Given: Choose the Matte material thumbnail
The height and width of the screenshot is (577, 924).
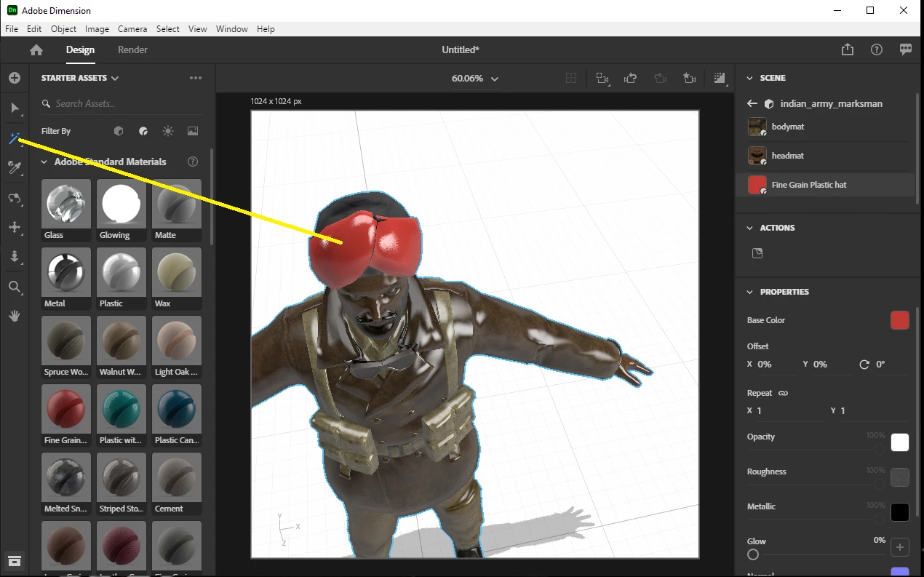Looking at the screenshot, I should [177, 210].
